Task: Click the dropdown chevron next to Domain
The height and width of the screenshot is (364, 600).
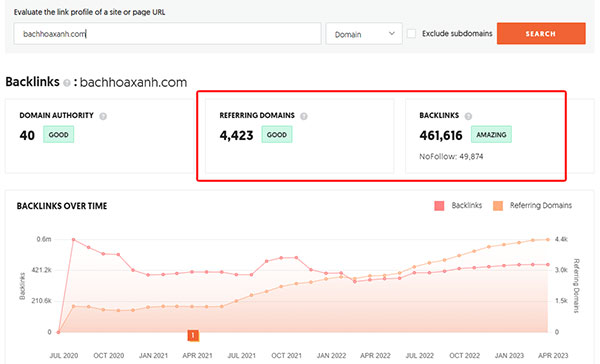Action: [x=391, y=34]
